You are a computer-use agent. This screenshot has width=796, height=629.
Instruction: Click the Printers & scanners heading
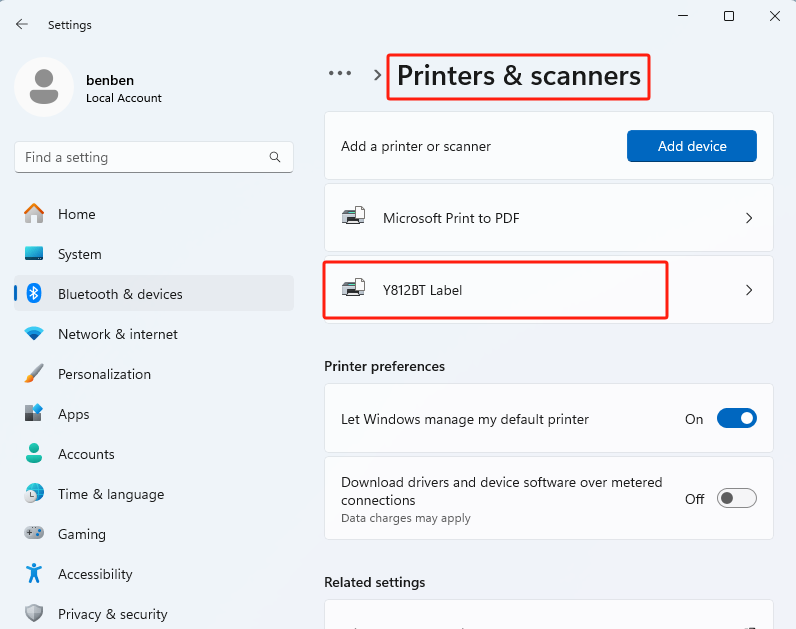(518, 76)
